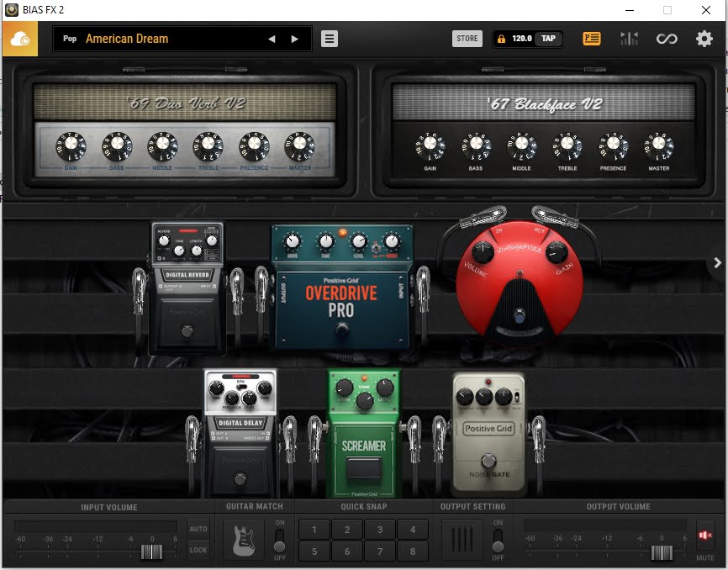Toggle the Noise Gate footswitch
The height and width of the screenshot is (570, 728).
pyautogui.click(x=488, y=461)
